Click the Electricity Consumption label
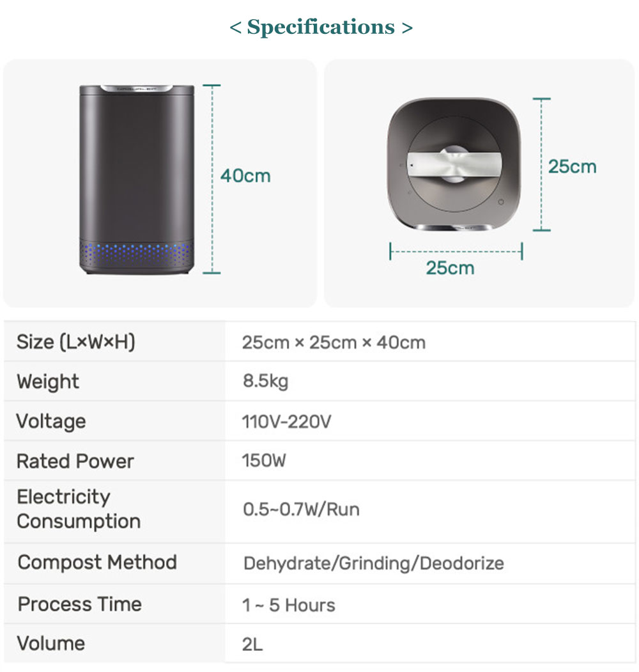 pos(79,509)
